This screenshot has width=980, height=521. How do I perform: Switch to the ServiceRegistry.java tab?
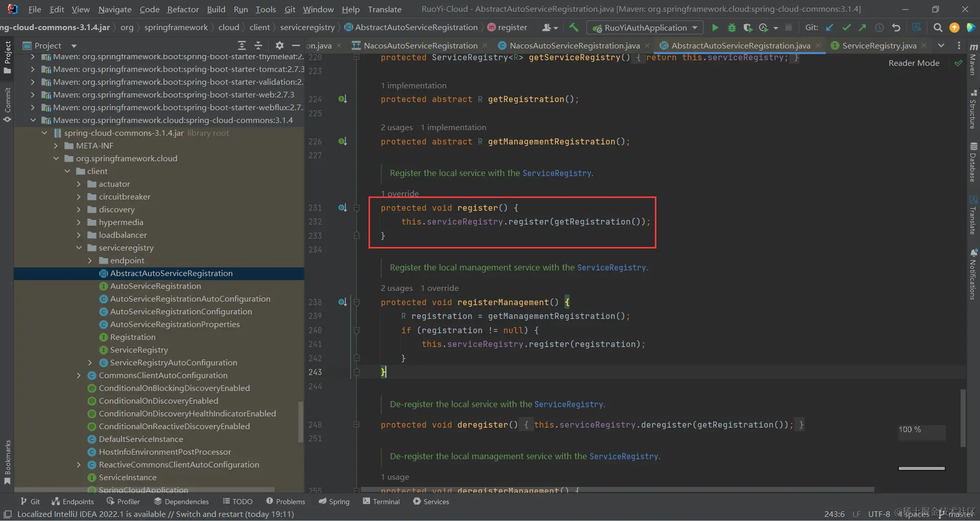[879, 45]
